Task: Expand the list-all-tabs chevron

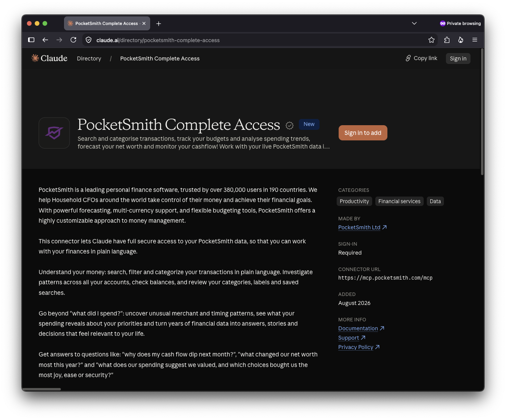Action: (414, 23)
